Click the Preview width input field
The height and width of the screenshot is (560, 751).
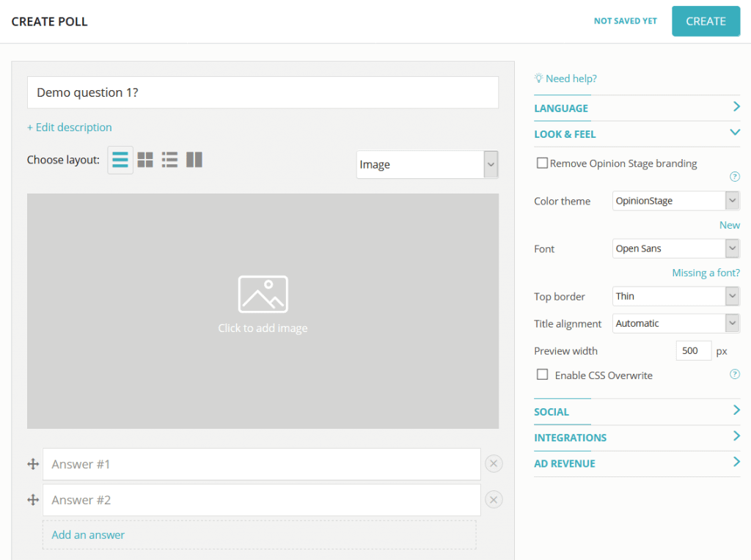pyautogui.click(x=693, y=351)
